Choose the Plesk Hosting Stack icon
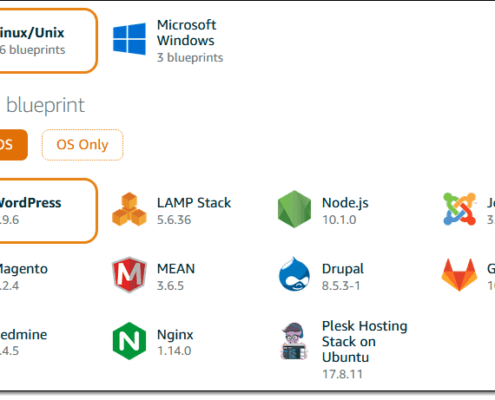Image resolution: width=495 pixels, height=400 pixels. [x=294, y=341]
